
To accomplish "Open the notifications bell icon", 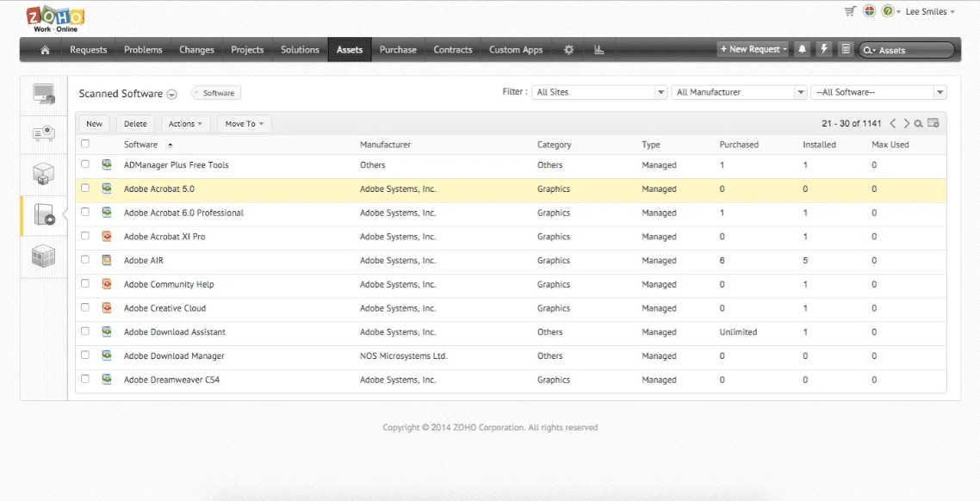I will pos(802,49).
